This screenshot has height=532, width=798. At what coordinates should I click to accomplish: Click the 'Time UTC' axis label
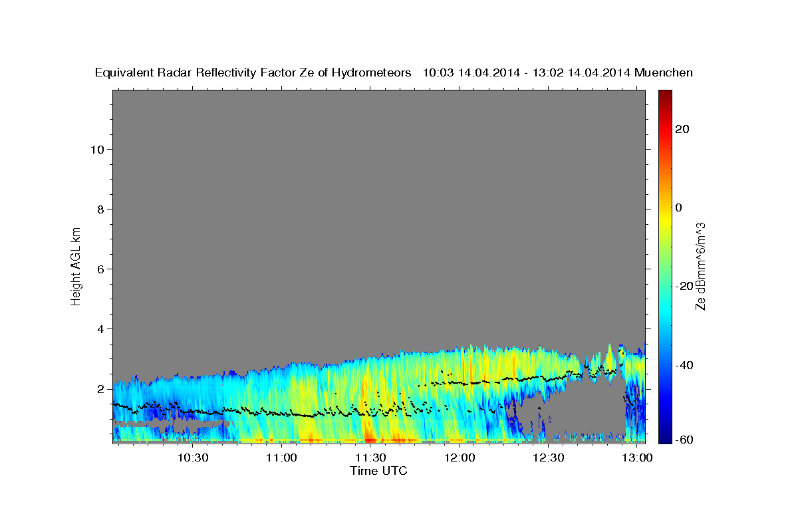coord(378,471)
